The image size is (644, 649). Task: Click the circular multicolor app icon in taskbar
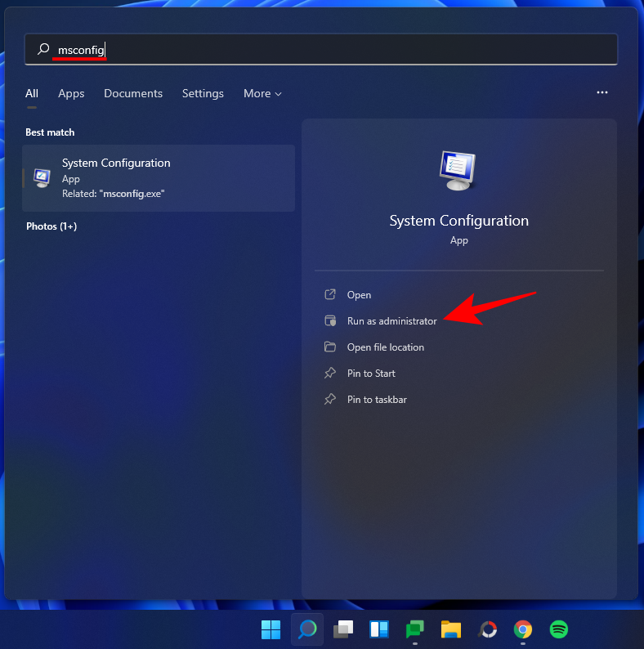(488, 629)
